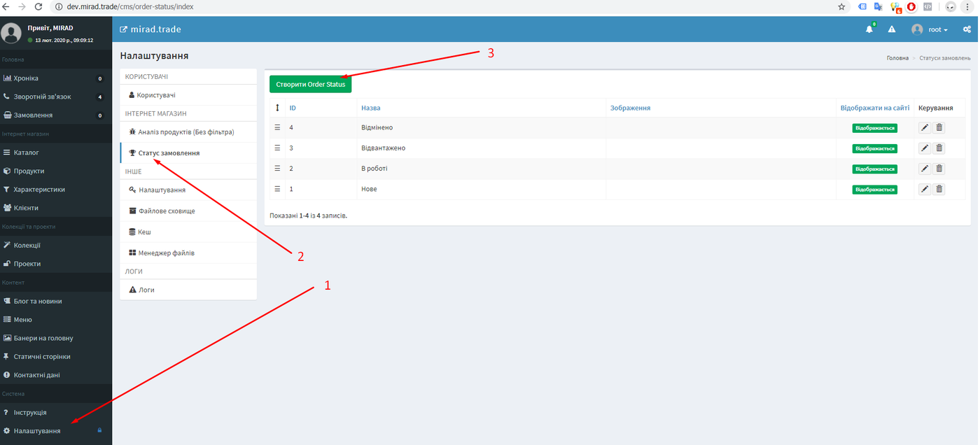This screenshot has height=445, width=980.
Task: Sort by Відображати на сайті column
Action: 875,108
